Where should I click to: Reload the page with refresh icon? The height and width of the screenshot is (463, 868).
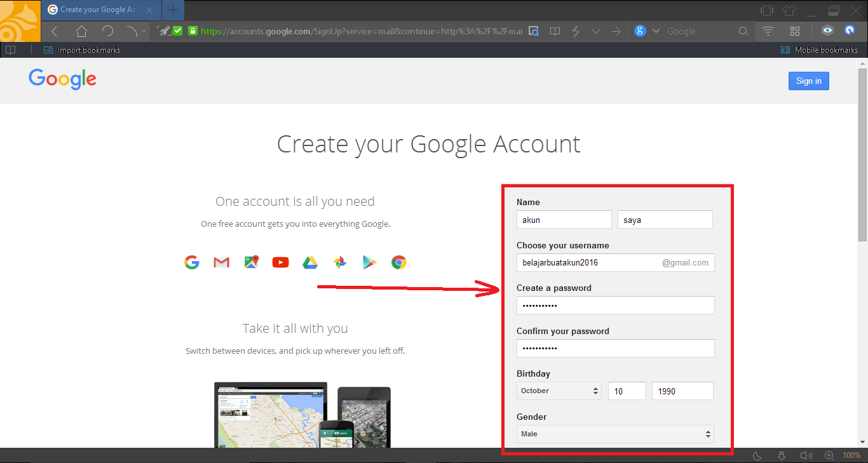tap(107, 31)
